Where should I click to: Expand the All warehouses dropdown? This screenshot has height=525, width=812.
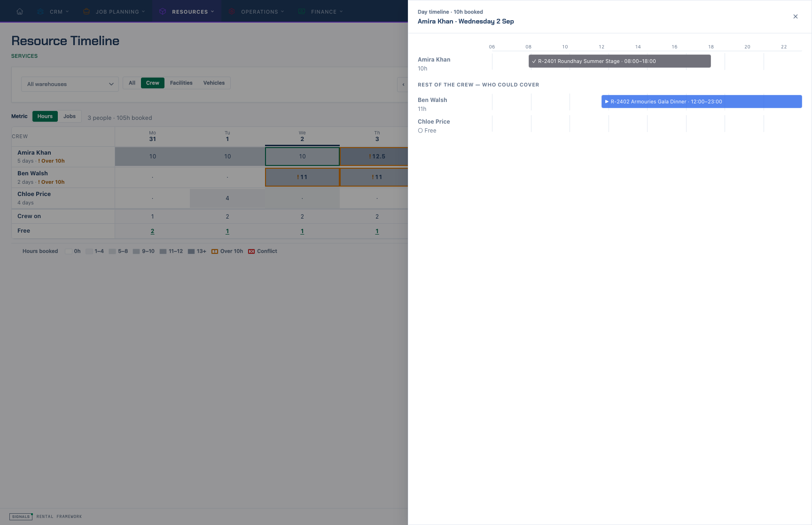(70, 84)
